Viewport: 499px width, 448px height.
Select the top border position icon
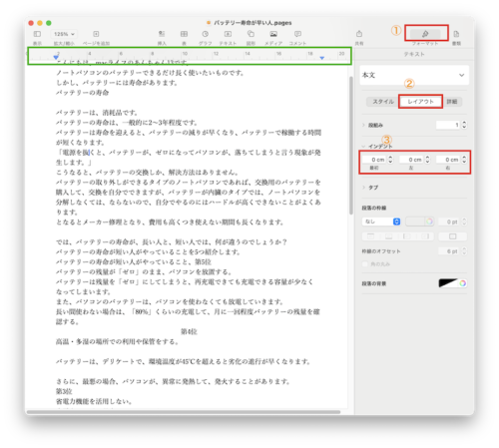click(x=370, y=236)
